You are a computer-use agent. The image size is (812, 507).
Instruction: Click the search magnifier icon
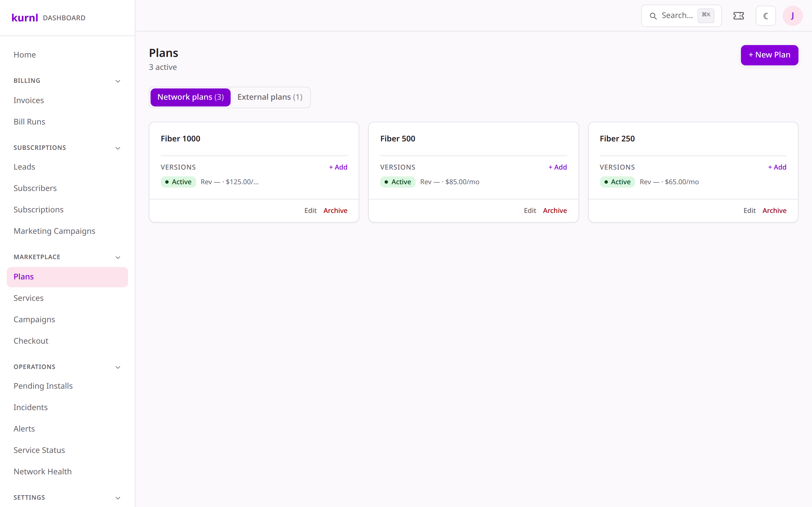pyautogui.click(x=653, y=16)
